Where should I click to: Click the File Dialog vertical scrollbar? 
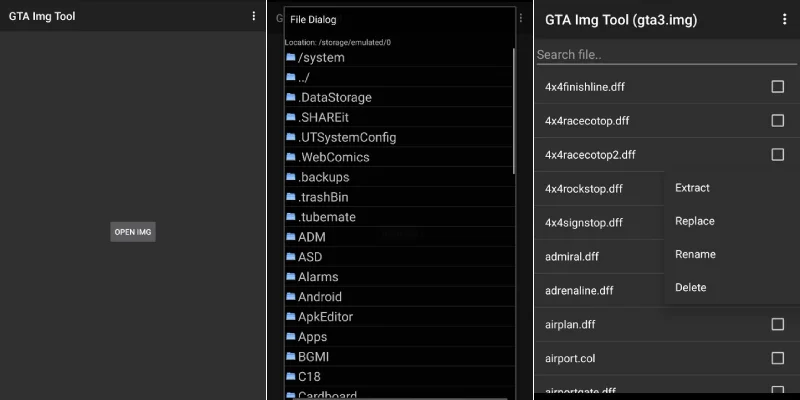(x=513, y=111)
